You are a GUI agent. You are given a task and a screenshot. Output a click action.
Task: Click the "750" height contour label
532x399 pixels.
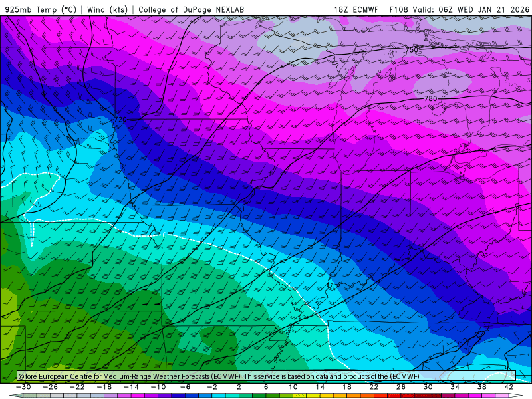click(x=412, y=50)
